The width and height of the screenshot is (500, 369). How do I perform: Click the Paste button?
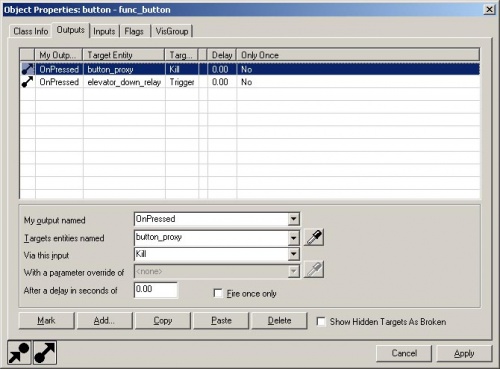coord(221,321)
